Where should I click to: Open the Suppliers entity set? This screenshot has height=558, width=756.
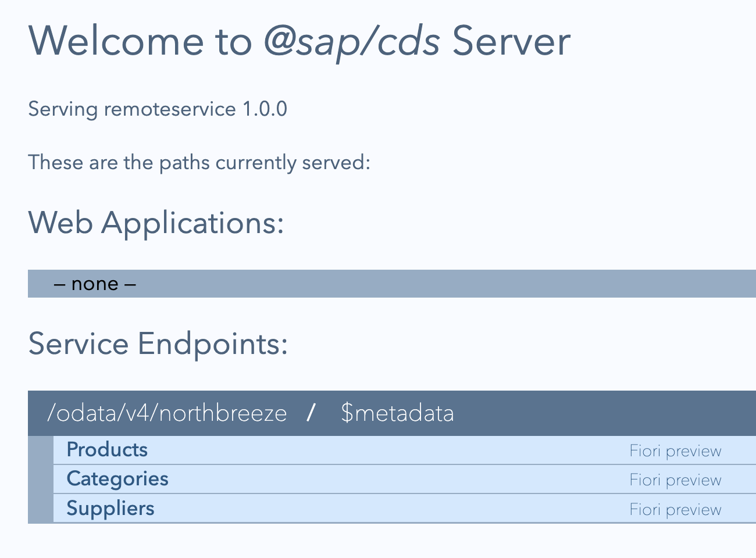pos(110,508)
